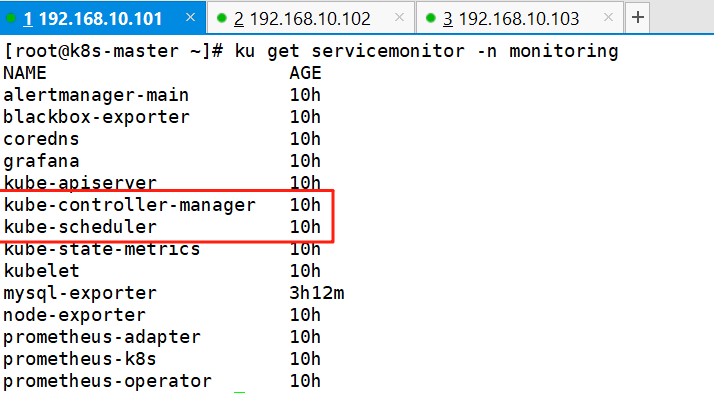Click the 10h age of grafana
The width and height of the screenshot is (714, 393).
(x=305, y=161)
